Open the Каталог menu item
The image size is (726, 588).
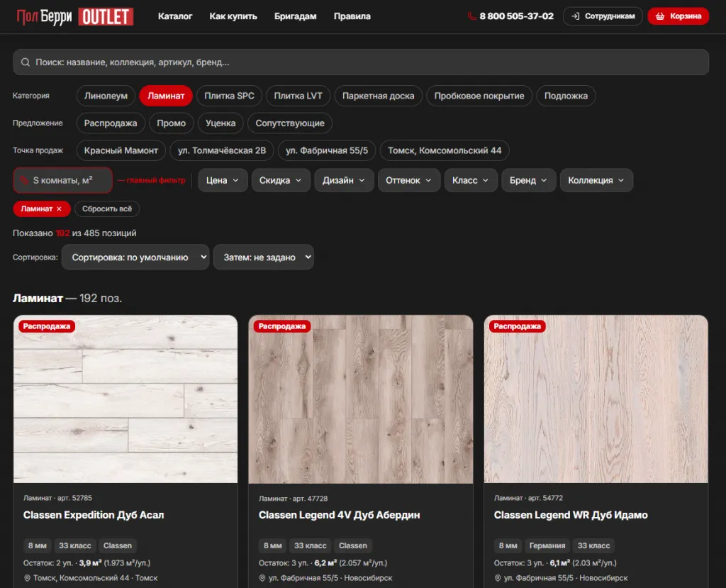tap(175, 16)
